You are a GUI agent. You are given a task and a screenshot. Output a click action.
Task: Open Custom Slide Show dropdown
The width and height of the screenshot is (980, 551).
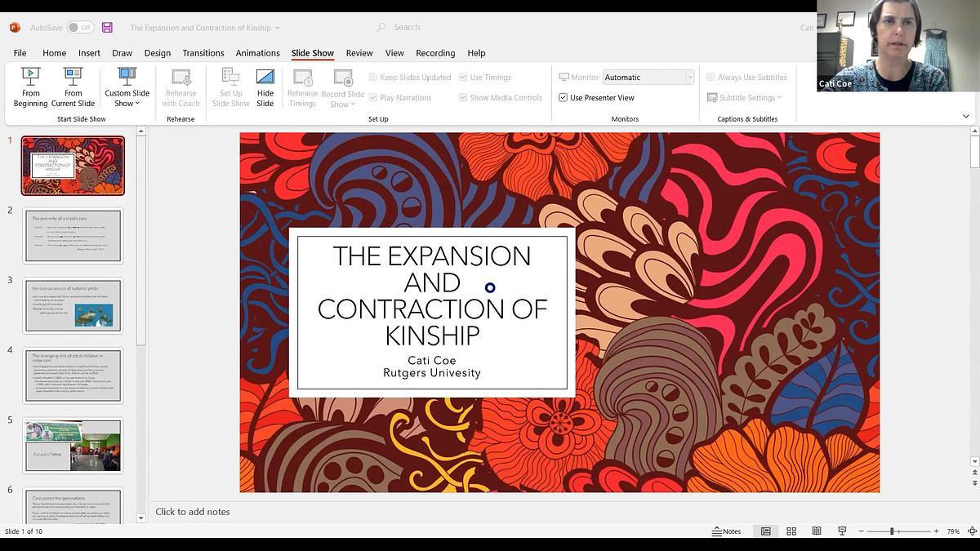tap(127, 87)
